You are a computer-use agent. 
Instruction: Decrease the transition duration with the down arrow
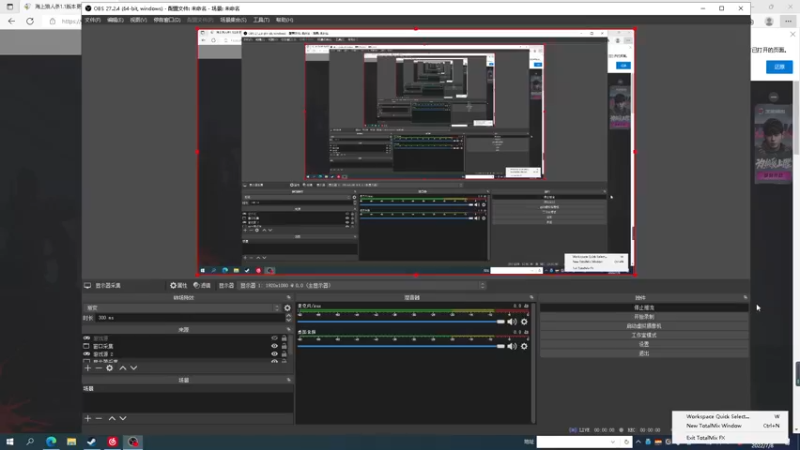click(289, 320)
